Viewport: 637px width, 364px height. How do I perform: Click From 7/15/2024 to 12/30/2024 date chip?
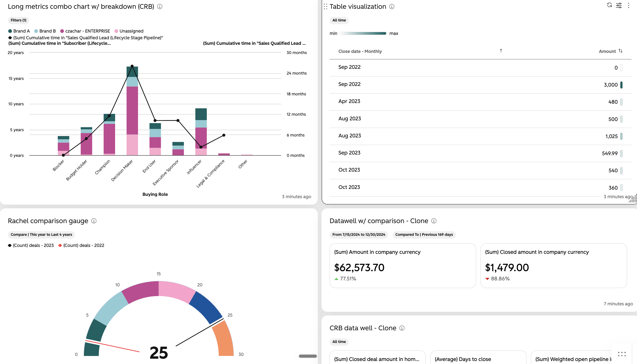(359, 234)
